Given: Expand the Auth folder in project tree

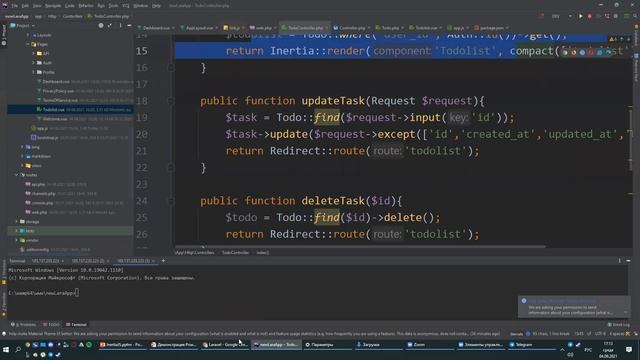Looking at the screenshot, I should 33,63.
